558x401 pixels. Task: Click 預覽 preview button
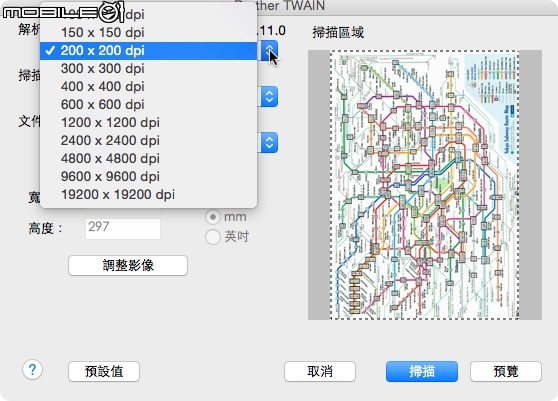506,371
